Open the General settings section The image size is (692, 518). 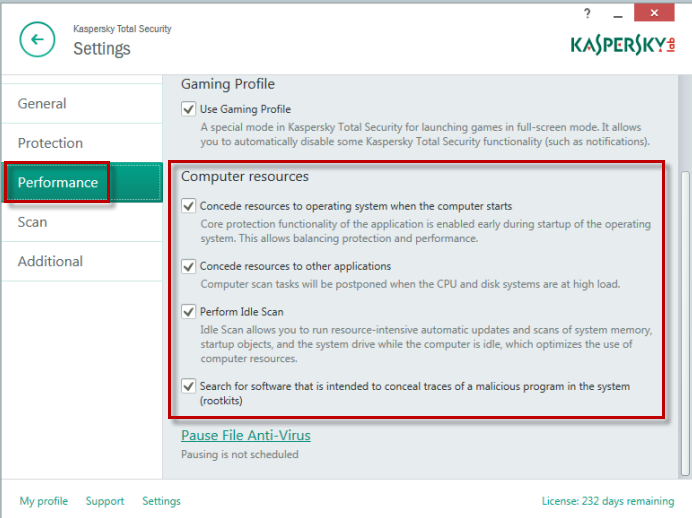(82, 104)
